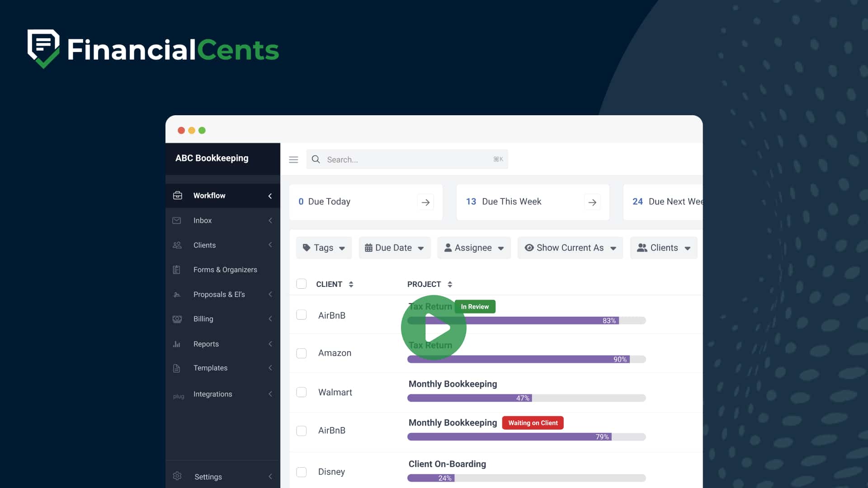
Task: Open the Due Next Week card
Action: point(663,202)
